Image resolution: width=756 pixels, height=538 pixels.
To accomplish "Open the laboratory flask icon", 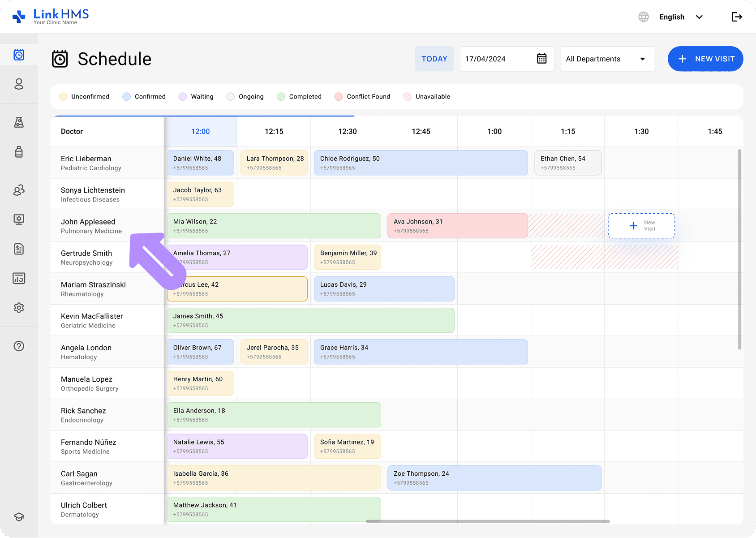I will click(x=19, y=122).
